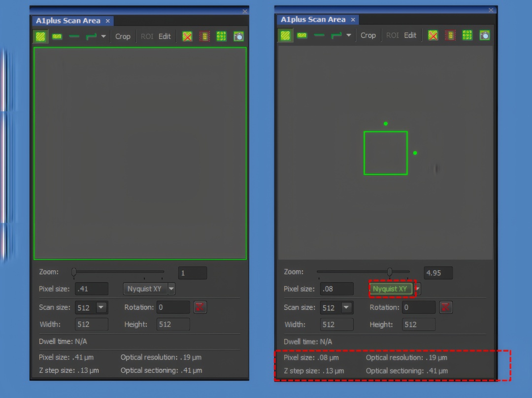Click top green handle of scan square

(385, 124)
